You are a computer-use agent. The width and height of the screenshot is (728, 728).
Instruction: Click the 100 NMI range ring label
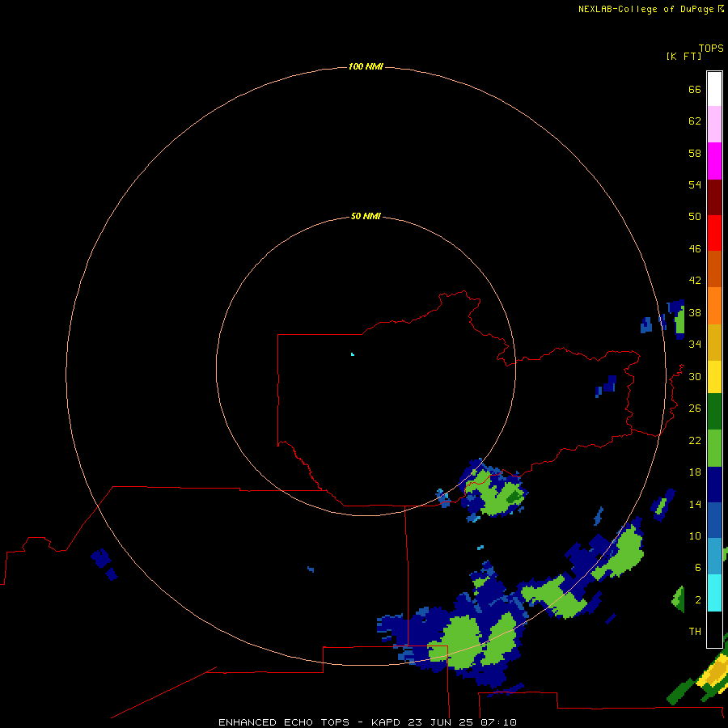(366, 66)
